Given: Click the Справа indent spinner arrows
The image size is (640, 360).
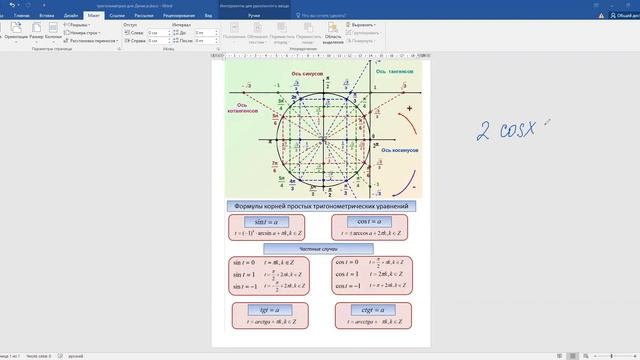Looking at the screenshot, I should [170, 41].
